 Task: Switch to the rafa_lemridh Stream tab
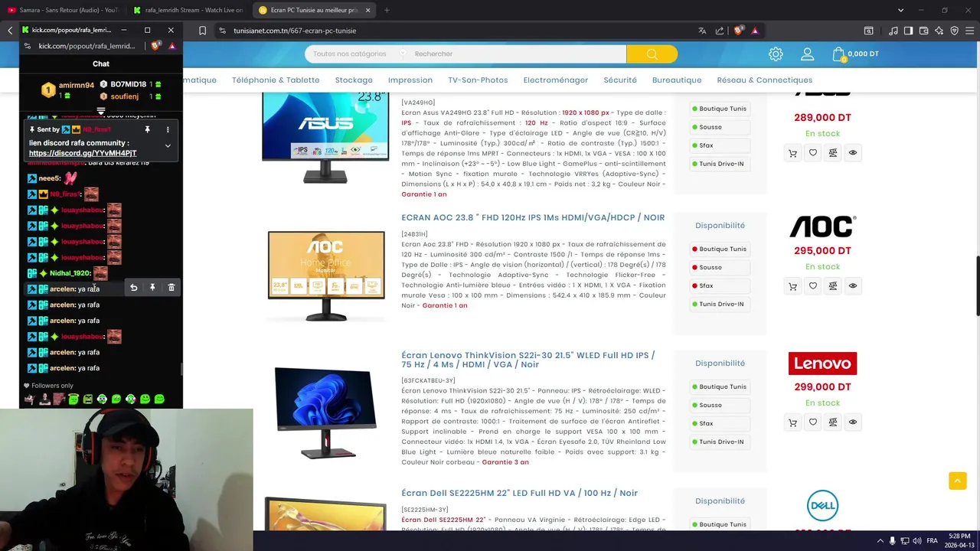188,10
